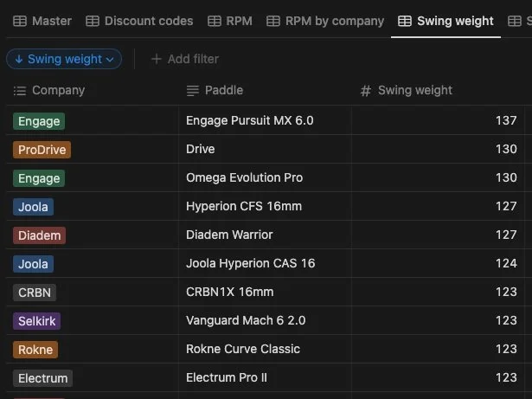Click the Selkirk company tag
The width and height of the screenshot is (532, 399).
pos(36,321)
